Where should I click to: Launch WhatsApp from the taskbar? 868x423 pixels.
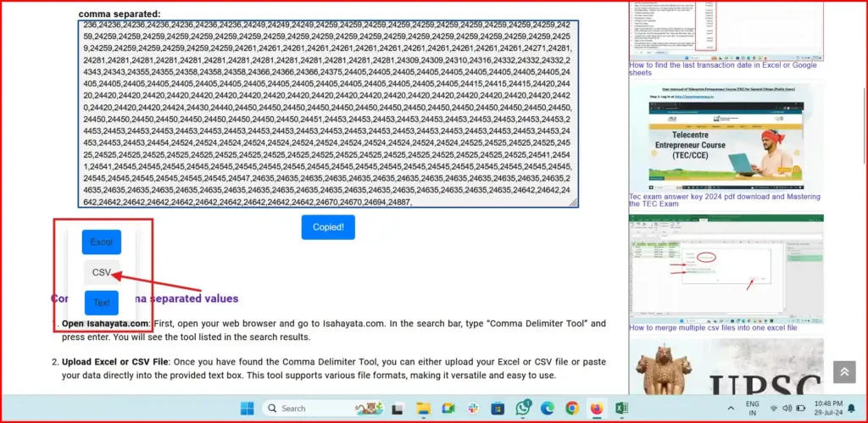pyautogui.click(x=523, y=409)
